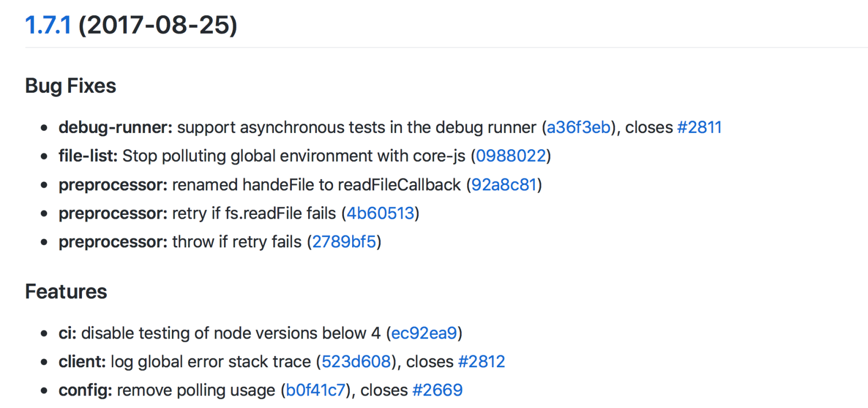Open commit b0f41c7 for config feature

click(315, 390)
